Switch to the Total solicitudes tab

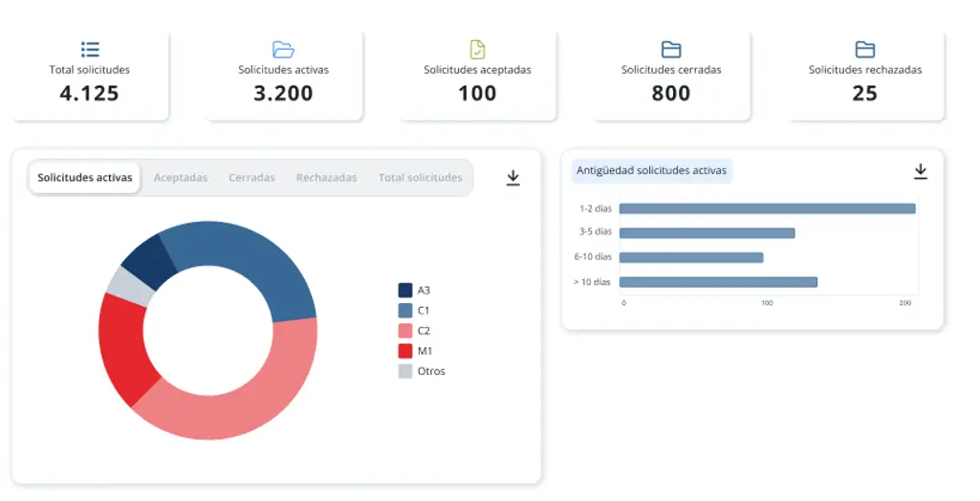pos(420,178)
